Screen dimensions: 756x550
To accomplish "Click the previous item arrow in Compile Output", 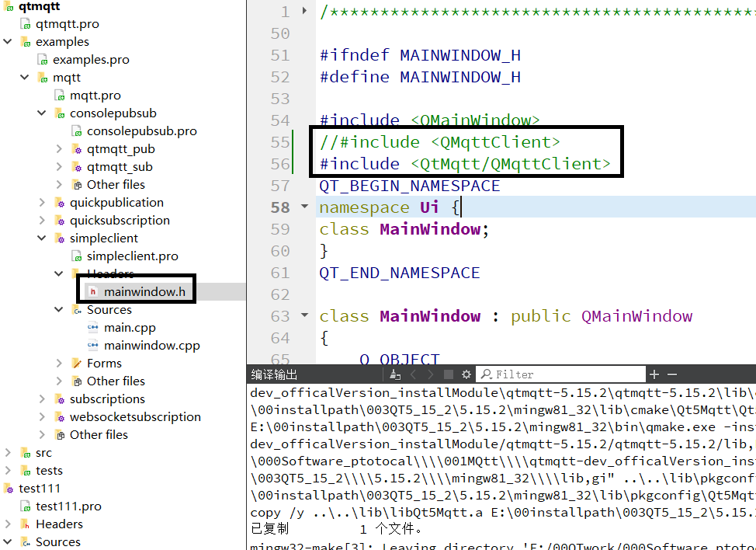I will [412, 374].
